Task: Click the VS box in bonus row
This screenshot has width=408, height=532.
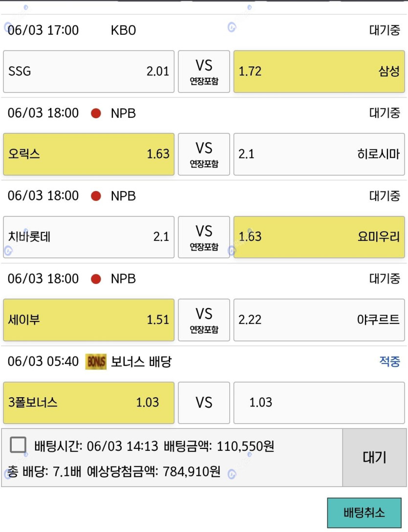Action: tap(204, 403)
